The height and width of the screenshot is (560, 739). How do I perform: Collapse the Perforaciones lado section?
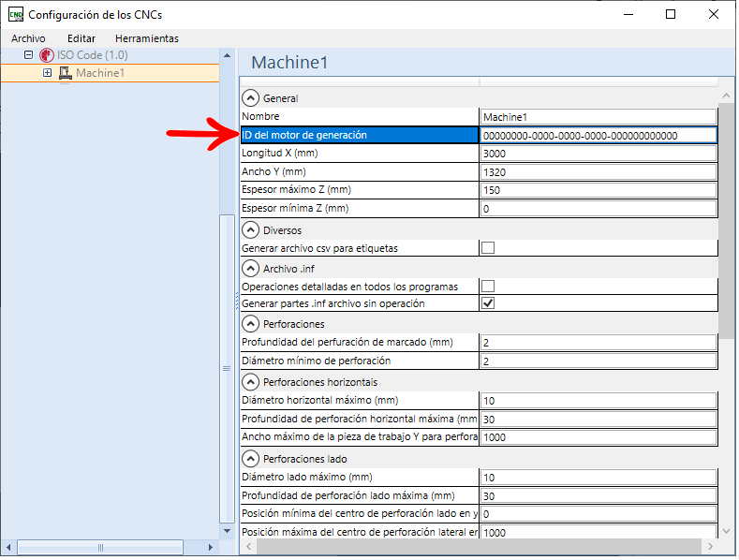[x=250, y=459]
